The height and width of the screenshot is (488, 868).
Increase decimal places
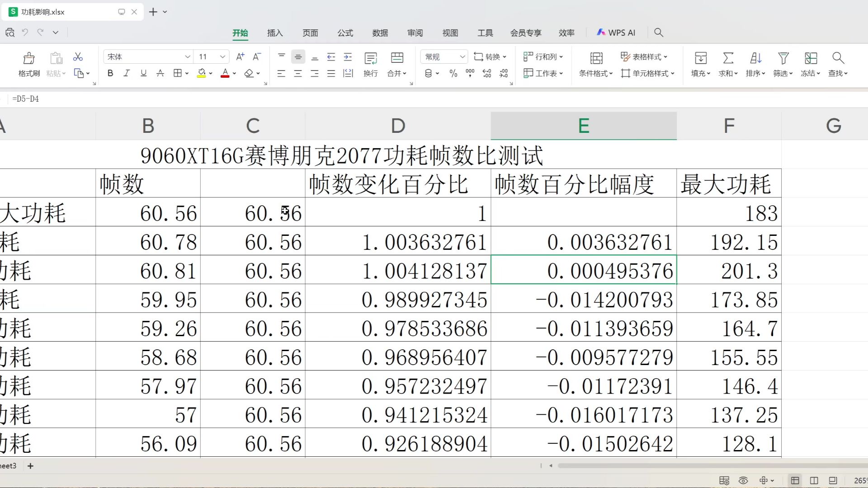pyautogui.click(x=487, y=73)
